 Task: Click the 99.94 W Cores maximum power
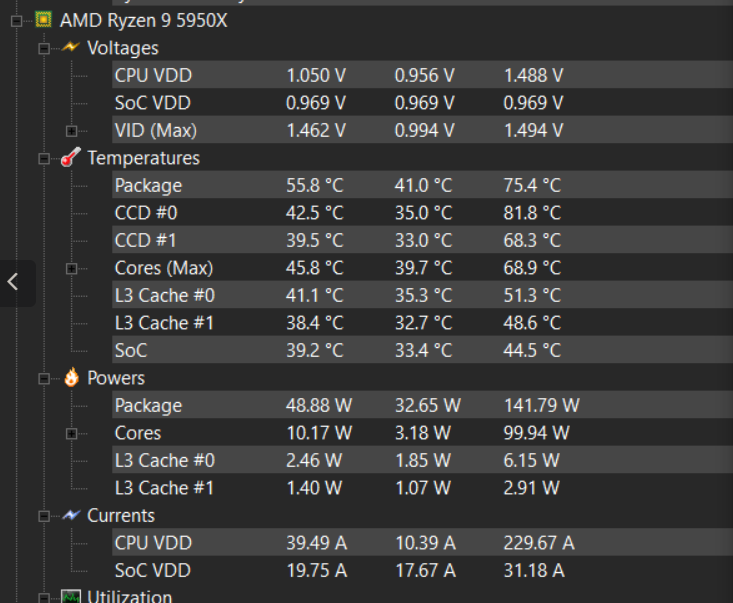pos(536,433)
